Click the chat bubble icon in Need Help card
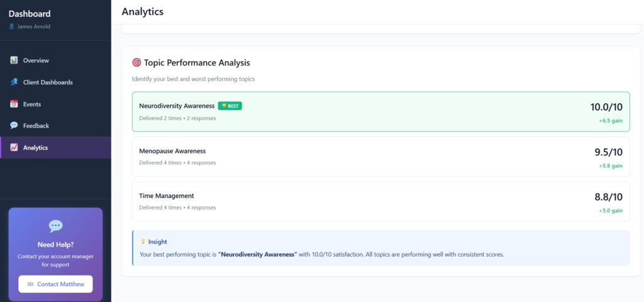The width and height of the screenshot is (644, 302). coord(55,226)
